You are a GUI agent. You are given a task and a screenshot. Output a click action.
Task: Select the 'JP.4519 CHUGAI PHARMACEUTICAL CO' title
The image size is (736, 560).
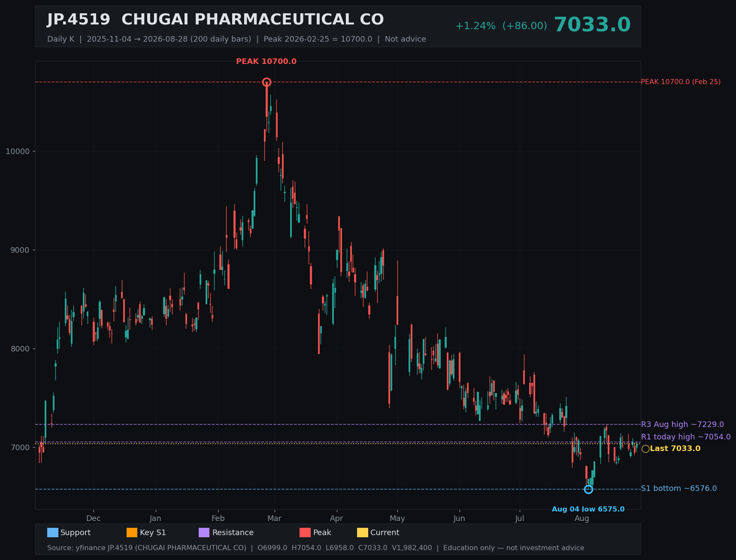point(215,20)
